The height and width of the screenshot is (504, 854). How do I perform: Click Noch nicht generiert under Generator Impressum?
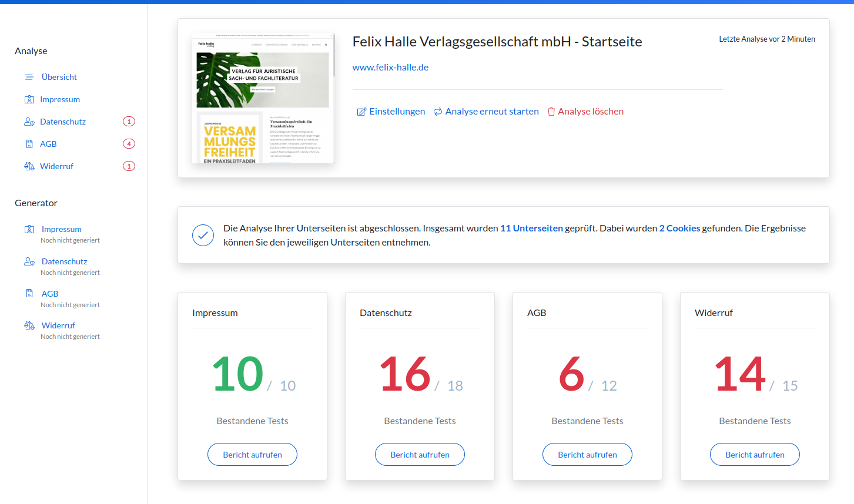tap(70, 240)
